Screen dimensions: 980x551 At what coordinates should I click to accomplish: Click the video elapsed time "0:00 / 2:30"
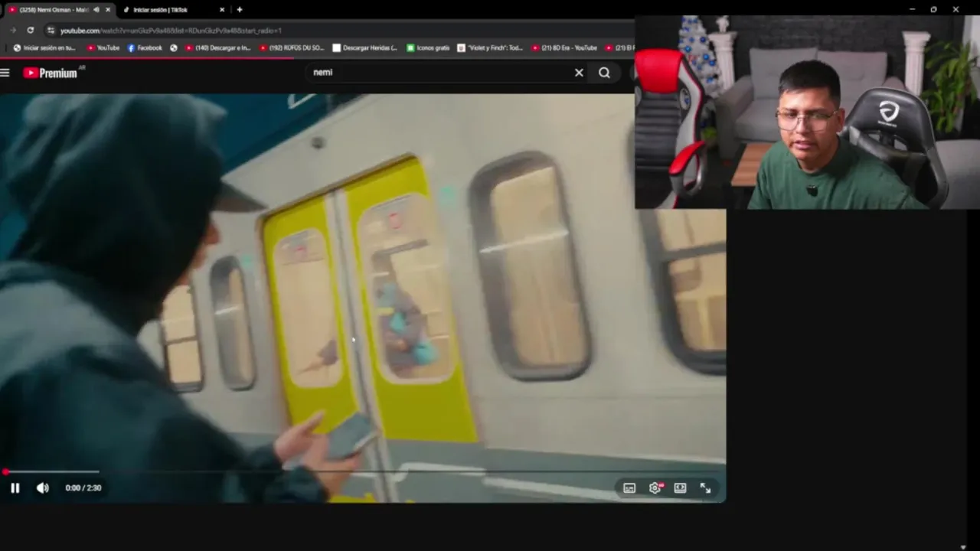pyautogui.click(x=83, y=487)
